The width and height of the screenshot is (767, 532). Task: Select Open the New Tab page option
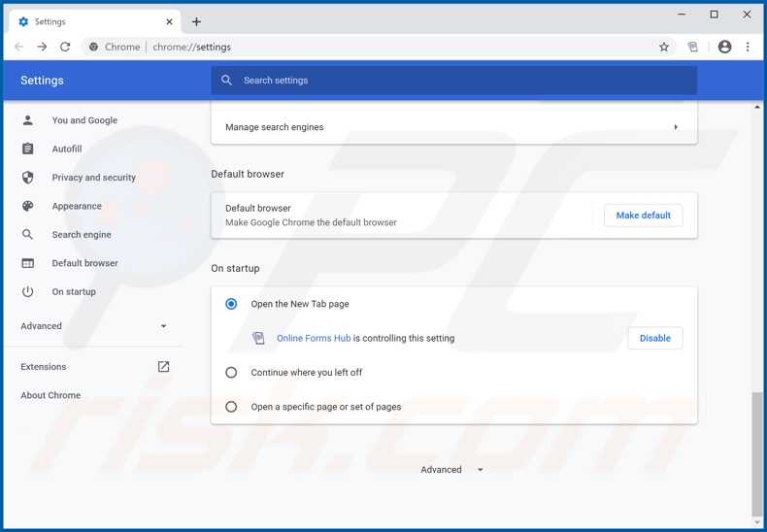click(x=231, y=304)
